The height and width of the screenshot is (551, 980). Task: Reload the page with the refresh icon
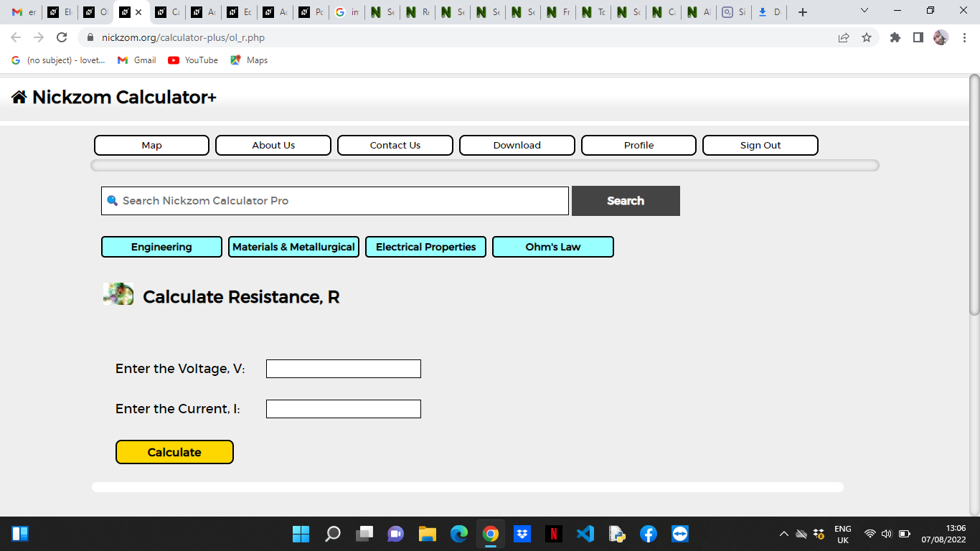click(62, 37)
